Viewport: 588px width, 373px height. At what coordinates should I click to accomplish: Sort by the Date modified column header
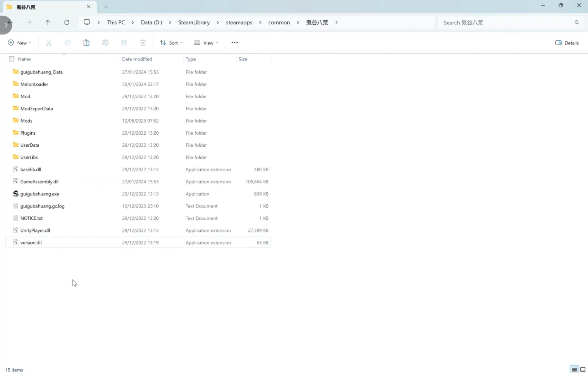[x=137, y=59]
